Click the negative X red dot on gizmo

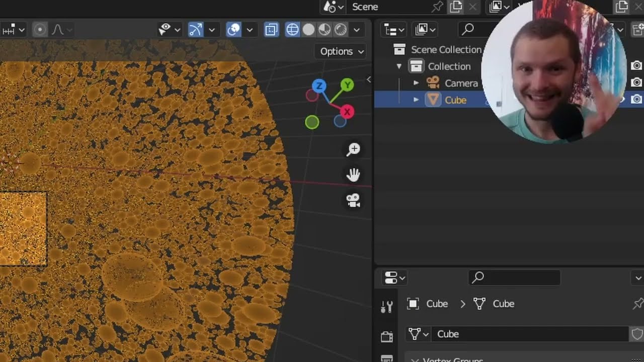click(312, 95)
